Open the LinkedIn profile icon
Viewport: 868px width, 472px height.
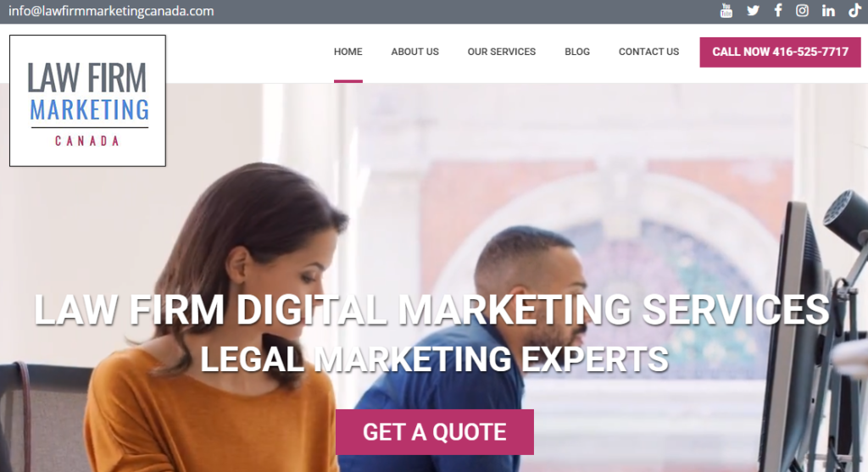pyautogui.click(x=828, y=10)
